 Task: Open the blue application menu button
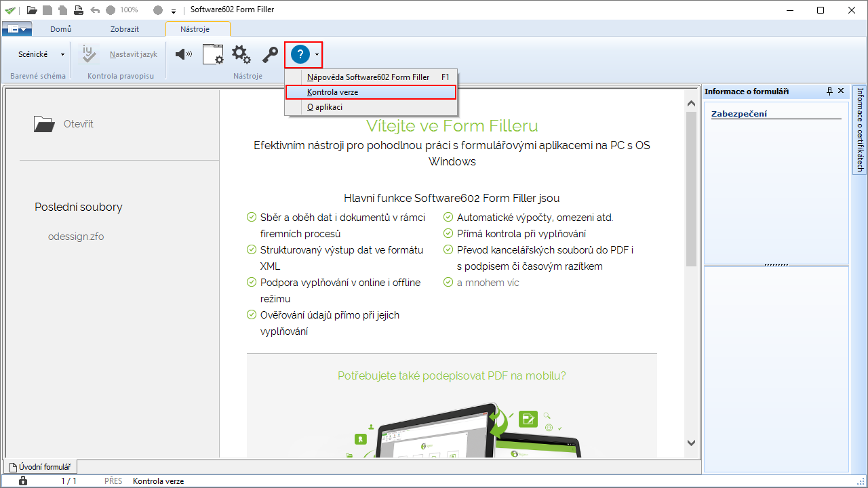click(17, 29)
